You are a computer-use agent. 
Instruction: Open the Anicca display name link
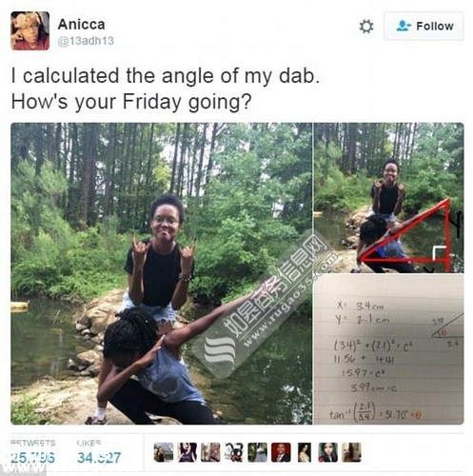click(x=81, y=25)
